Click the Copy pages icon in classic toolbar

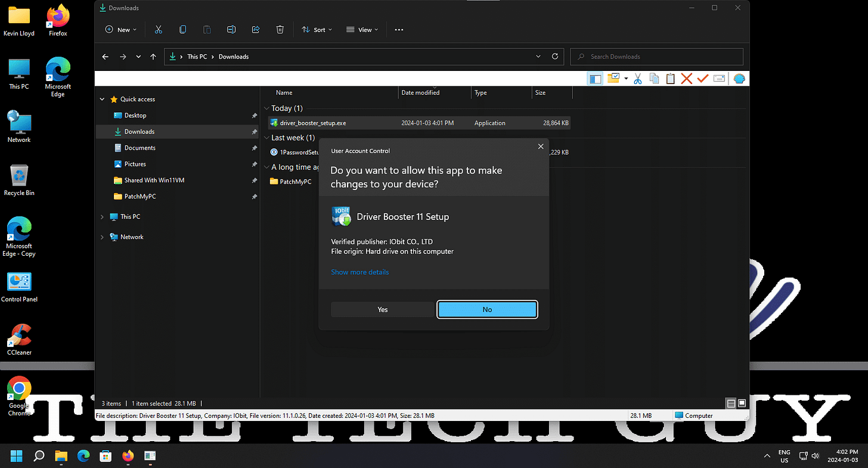tap(654, 79)
